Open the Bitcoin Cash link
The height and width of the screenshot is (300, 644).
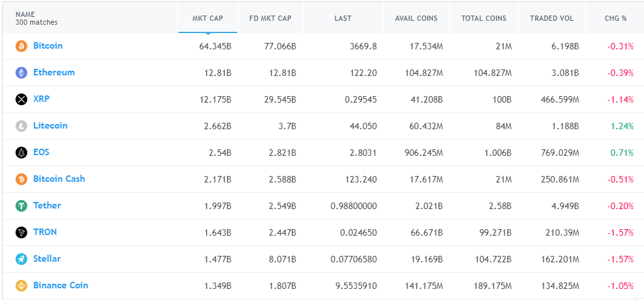(59, 179)
